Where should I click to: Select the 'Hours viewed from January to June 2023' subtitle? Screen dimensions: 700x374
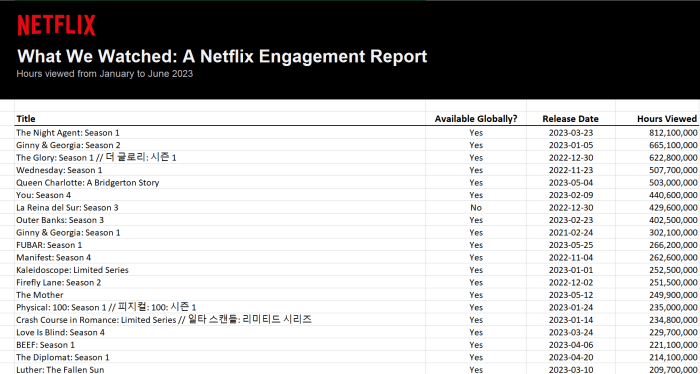pyautogui.click(x=104, y=74)
